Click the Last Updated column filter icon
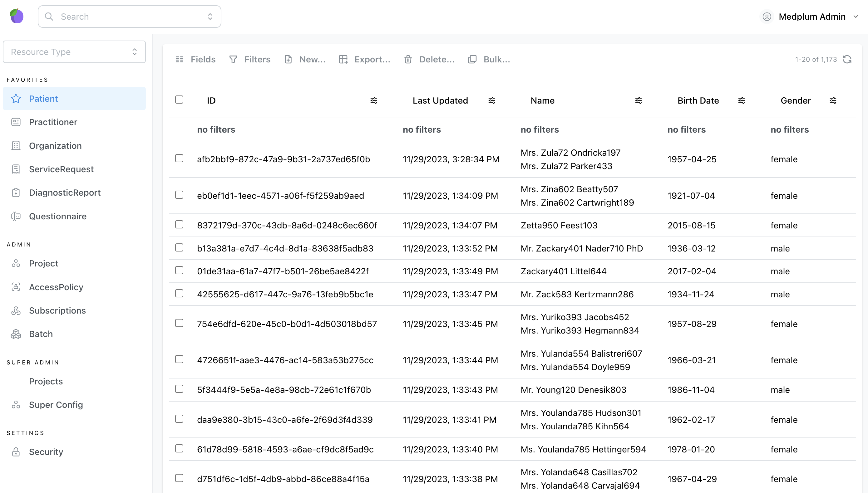The image size is (868, 493). tap(491, 100)
